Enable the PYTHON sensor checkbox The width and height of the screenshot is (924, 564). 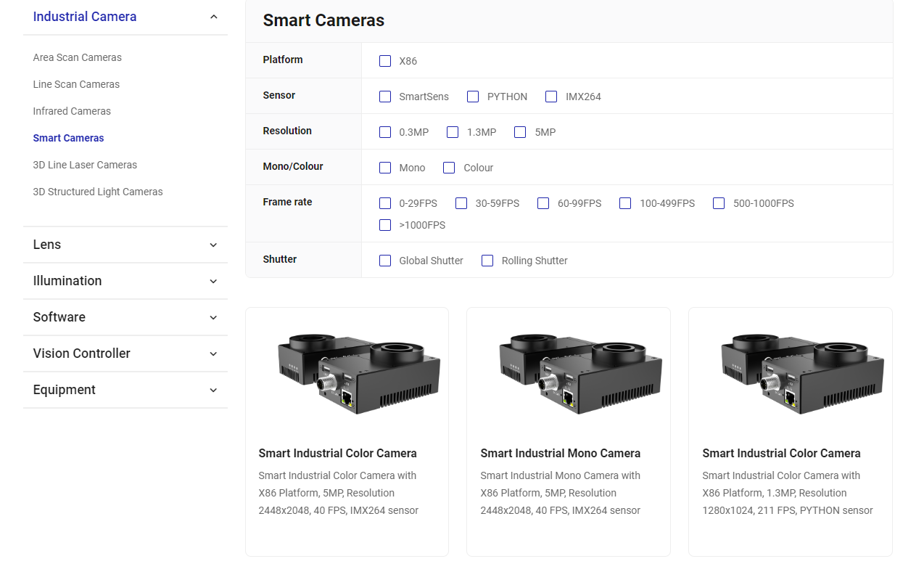pos(473,97)
